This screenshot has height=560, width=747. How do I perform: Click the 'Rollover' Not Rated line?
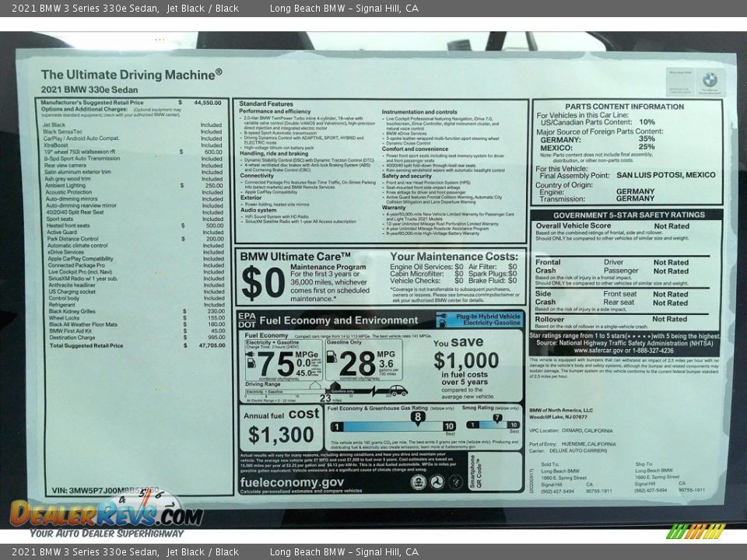612,319
